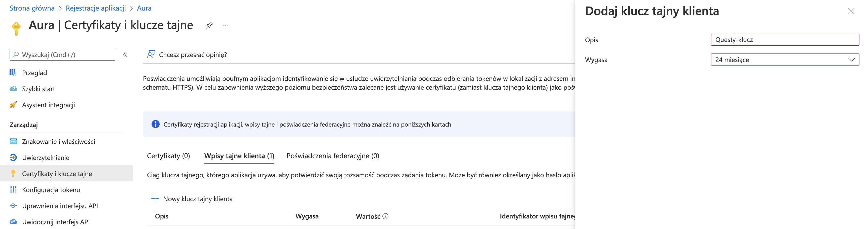Click the Wyszukaj search box
The height and width of the screenshot is (229, 868).
pos(62,54)
